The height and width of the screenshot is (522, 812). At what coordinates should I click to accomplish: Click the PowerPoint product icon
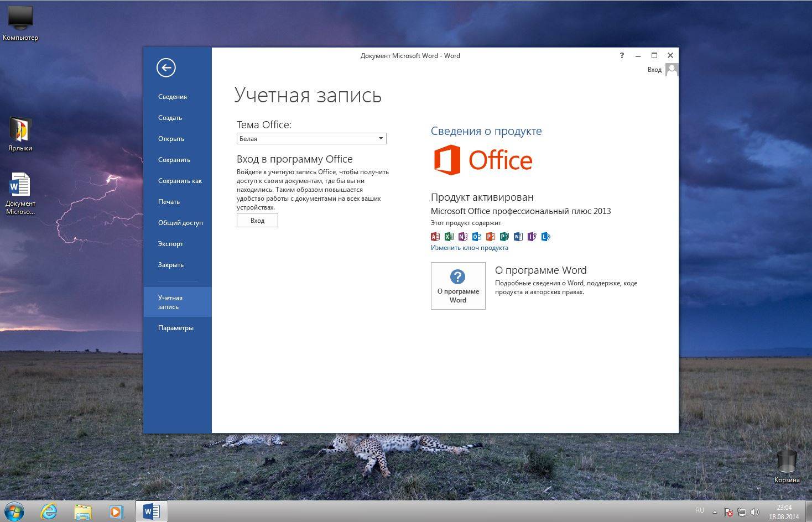pyautogui.click(x=491, y=237)
